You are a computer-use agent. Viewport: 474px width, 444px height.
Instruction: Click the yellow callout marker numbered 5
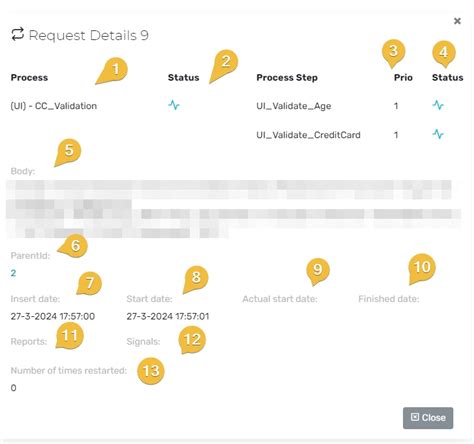coord(68,153)
